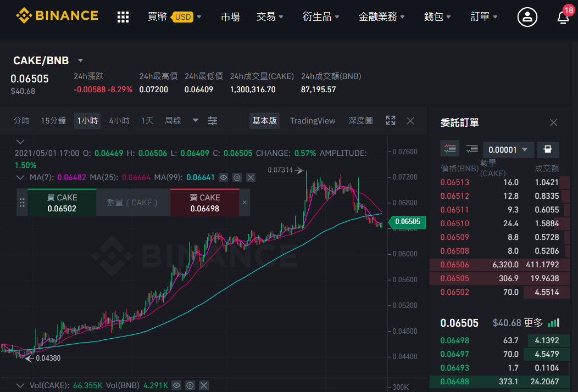This screenshot has height=392, width=578.
Task: Show combined buy and sell order book view
Action: (x=450, y=149)
